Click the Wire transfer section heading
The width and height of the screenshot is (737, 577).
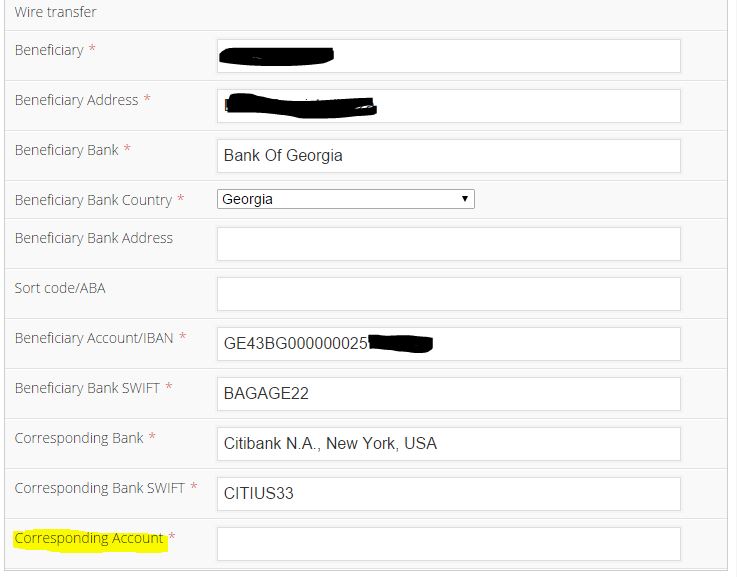pyautogui.click(x=55, y=13)
